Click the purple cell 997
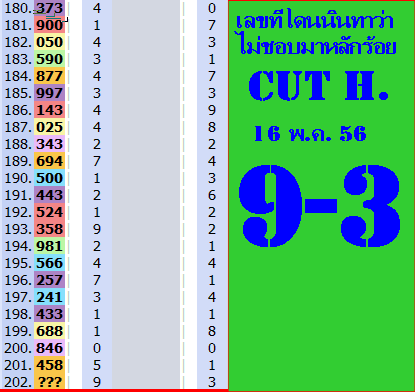The height and width of the screenshot is (392, 415). [49, 93]
